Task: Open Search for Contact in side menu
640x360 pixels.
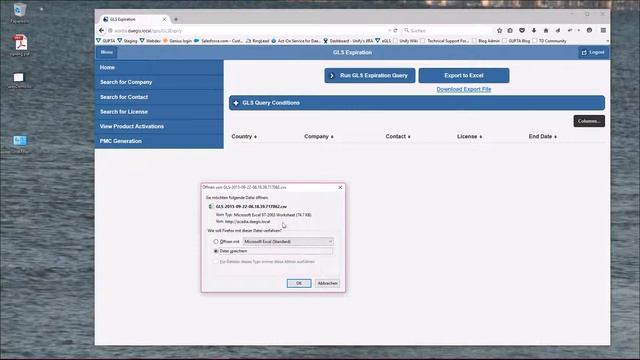Action: [159, 97]
